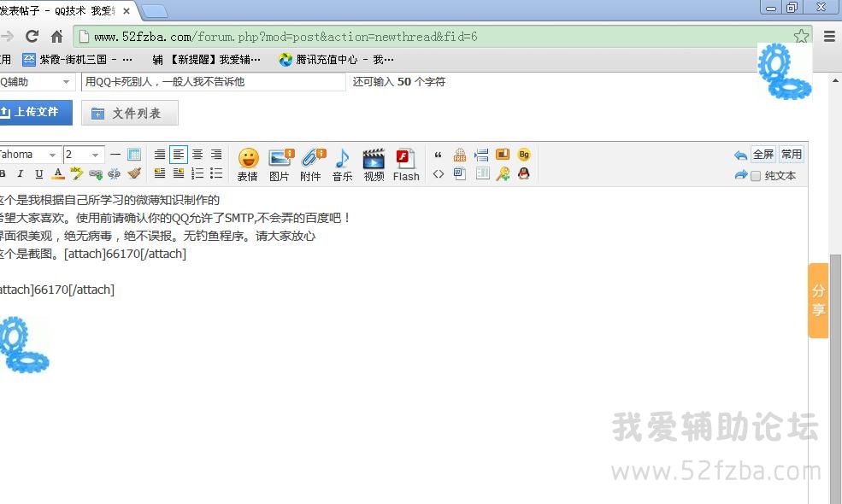The height and width of the screenshot is (504, 842).
Task: Insert a horizontal line
Action: click(115, 155)
